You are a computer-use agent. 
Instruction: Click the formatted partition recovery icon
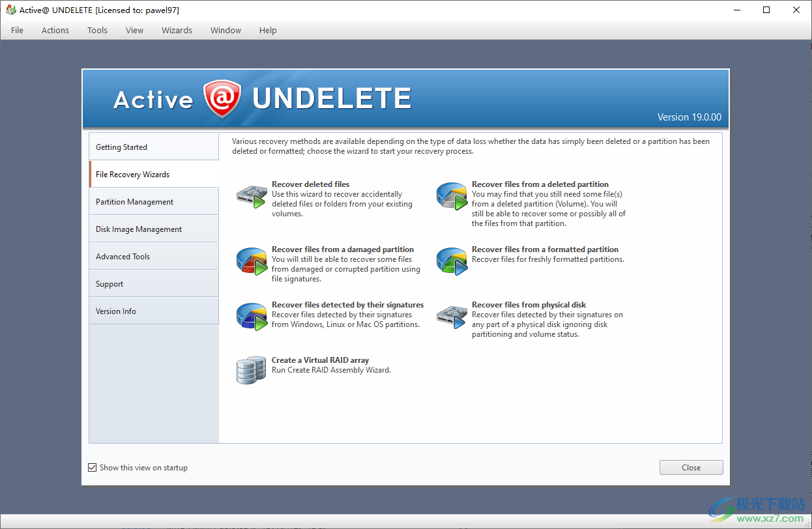point(452,261)
